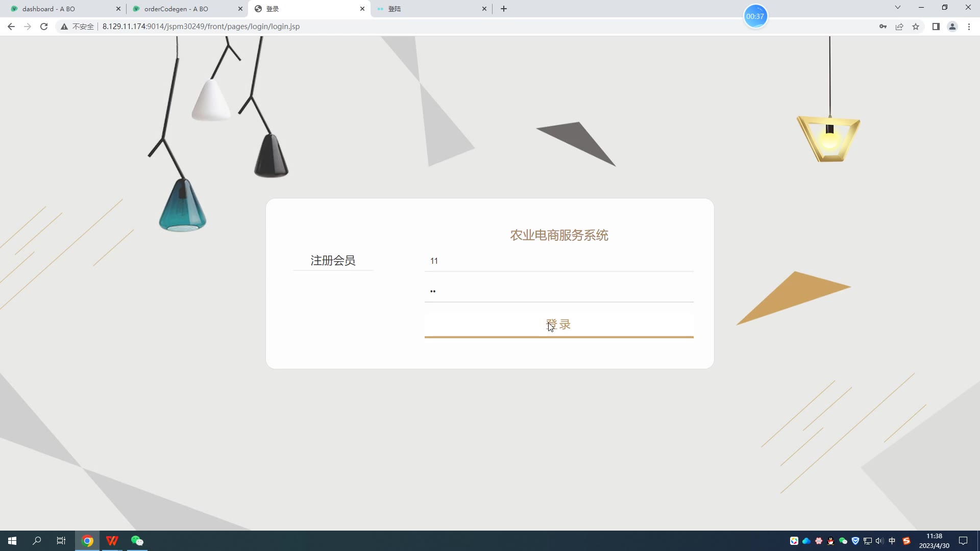Focus the password field with dots
The height and width of the screenshot is (551, 980).
pyautogui.click(x=559, y=291)
